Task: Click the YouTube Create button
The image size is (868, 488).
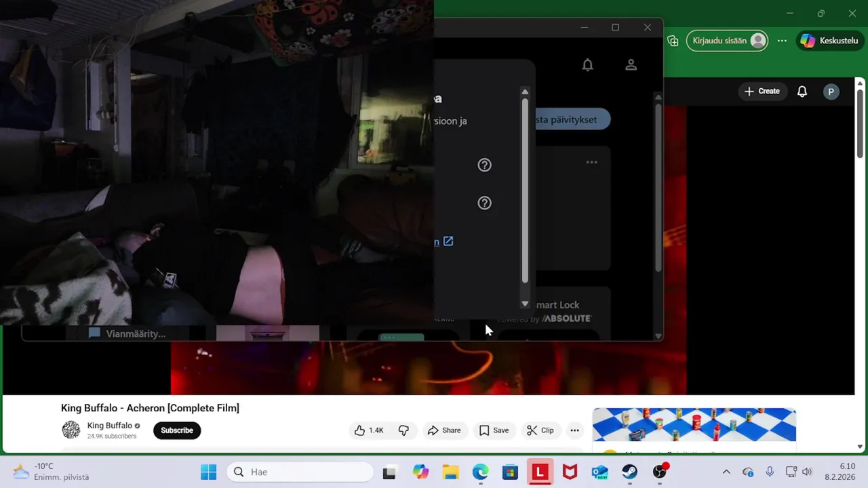Action: coord(762,91)
